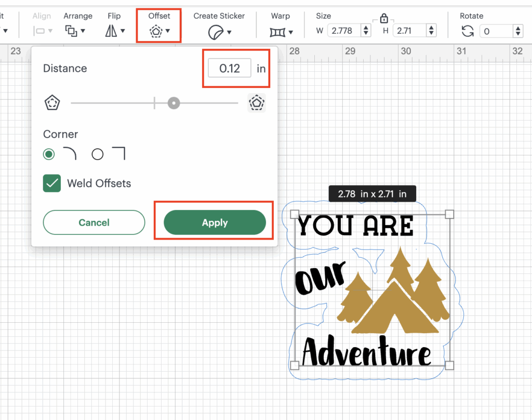This screenshot has width=532, height=420.
Task: Expand the Arrange dropdown arrow
Action: pos(83,31)
